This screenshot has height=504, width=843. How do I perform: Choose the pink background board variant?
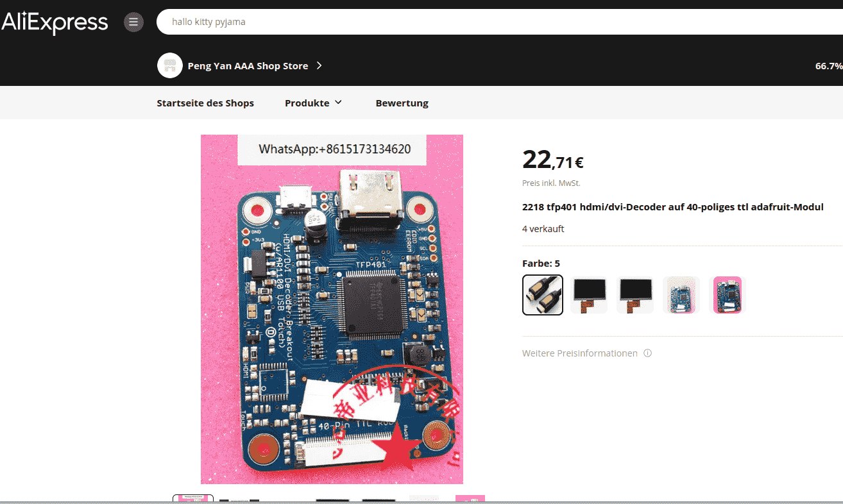[x=728, y=295]
